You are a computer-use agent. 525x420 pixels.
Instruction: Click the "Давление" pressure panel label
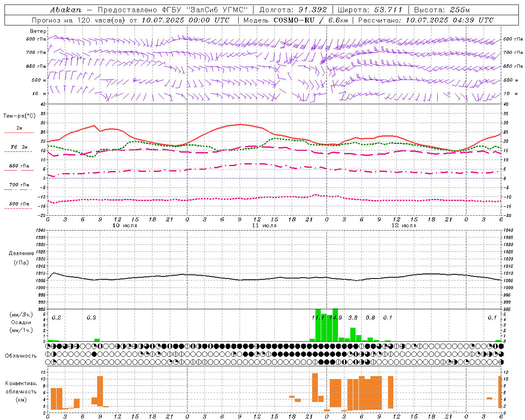coord(21,253)
